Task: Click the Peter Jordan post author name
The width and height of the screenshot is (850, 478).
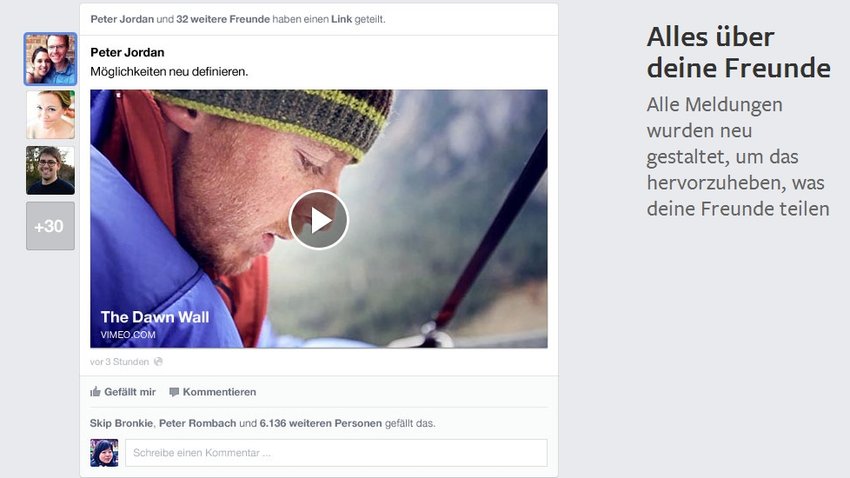Action: click(x=127, y=53)
